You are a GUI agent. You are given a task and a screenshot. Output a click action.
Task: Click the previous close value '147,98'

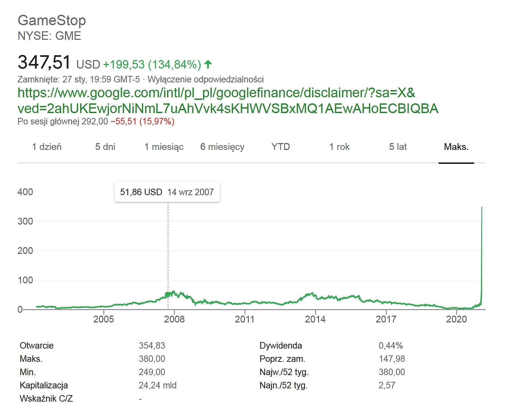pyautogui.click(x=392, y=359)
